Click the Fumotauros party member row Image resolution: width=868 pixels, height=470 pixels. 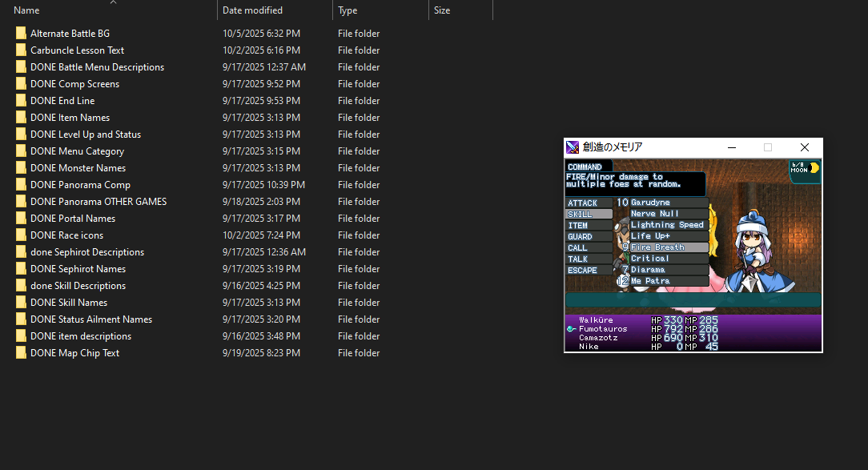[x=643, y=329]
